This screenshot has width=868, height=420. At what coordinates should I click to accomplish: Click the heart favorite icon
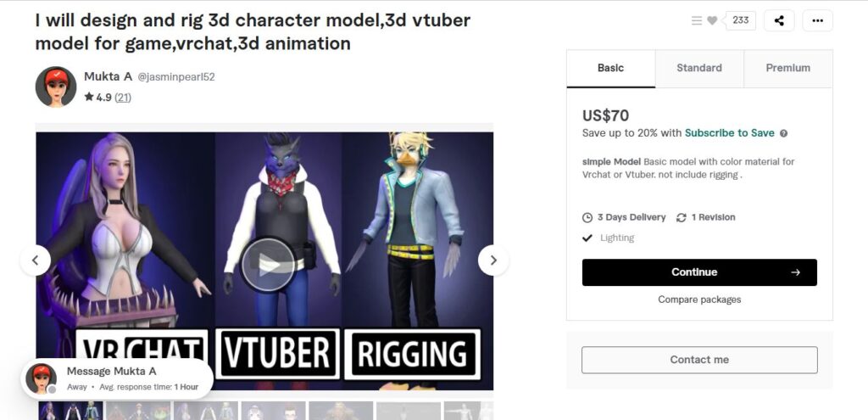[712, 20]
